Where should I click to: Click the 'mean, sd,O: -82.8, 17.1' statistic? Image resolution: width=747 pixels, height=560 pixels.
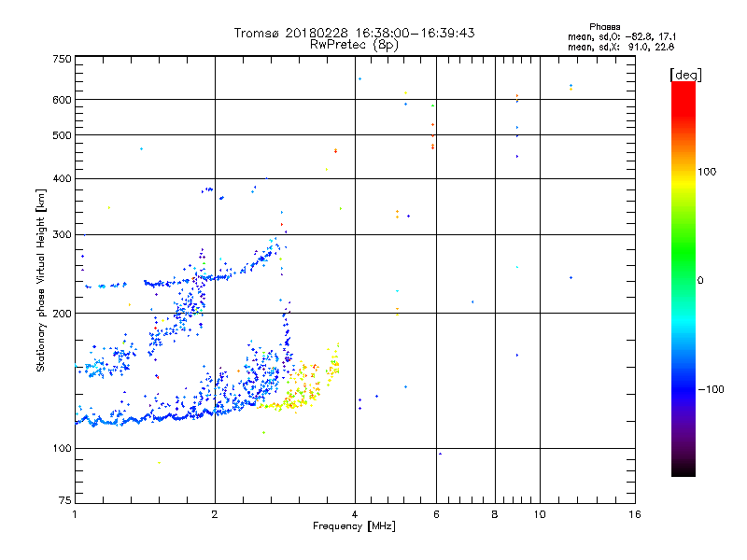tap(622, 36)
